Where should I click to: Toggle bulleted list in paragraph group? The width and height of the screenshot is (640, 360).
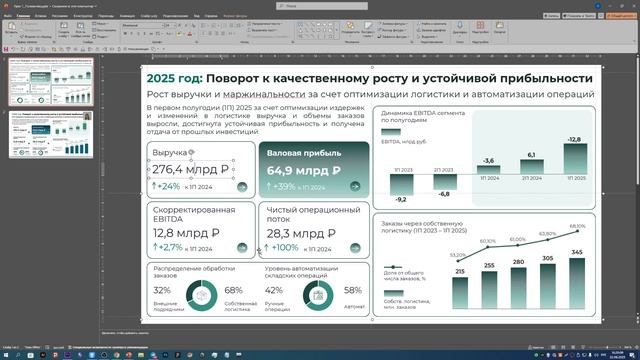[x=204, y=25]
